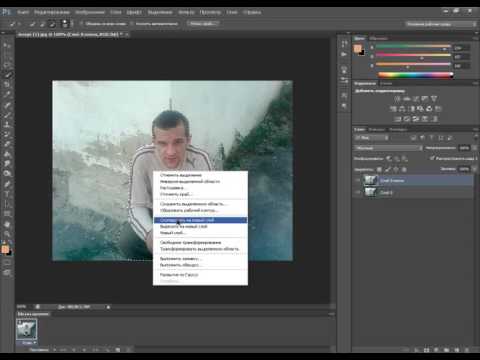Select the Clone Stamp tool

(x=7, y=125)
